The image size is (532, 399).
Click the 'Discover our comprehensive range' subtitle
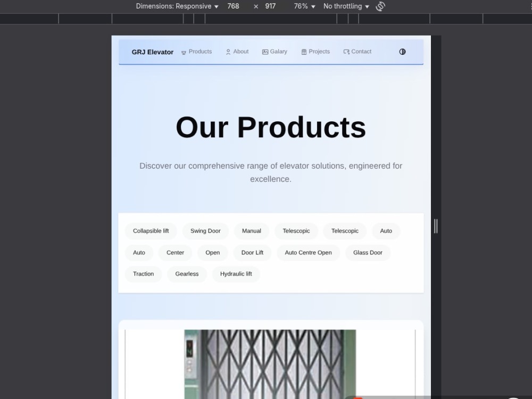pyautogui.click(x=271, y=172)
